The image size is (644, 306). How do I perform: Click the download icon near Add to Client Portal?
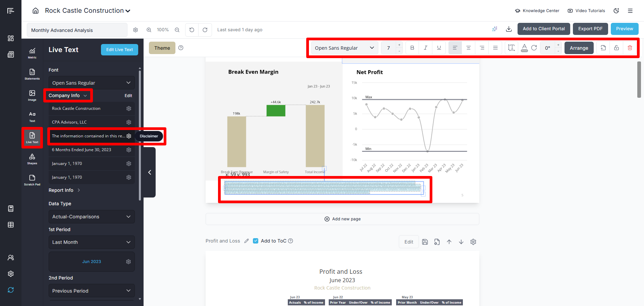(x=508, y=29)
